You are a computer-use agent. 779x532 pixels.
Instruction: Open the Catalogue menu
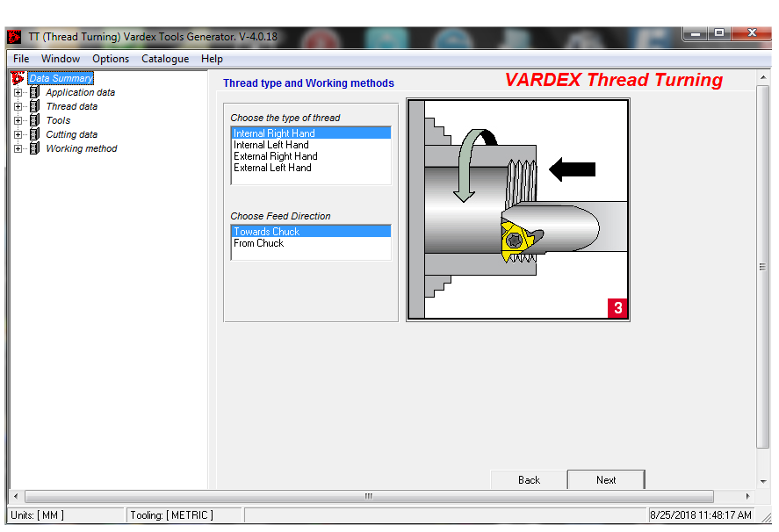point(164,59)
